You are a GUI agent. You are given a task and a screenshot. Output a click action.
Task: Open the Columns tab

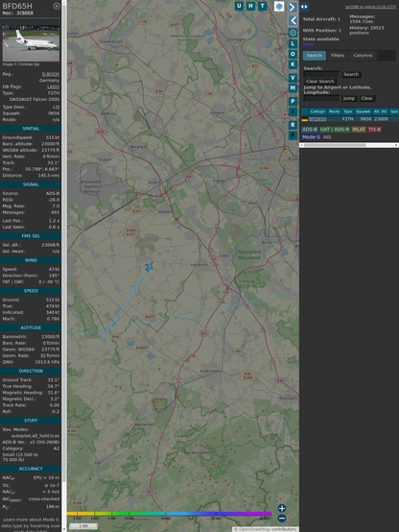tap(364, 56)
